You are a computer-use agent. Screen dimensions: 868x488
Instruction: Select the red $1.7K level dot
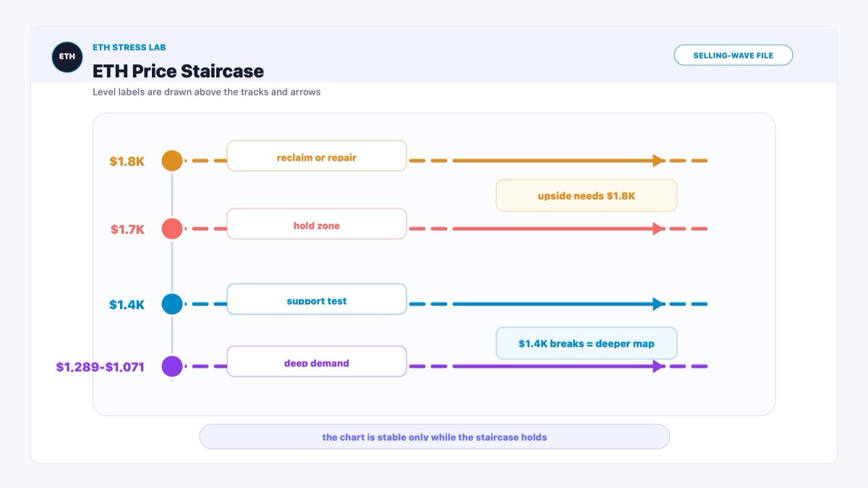pyautogui.click(x=172, y=228)
